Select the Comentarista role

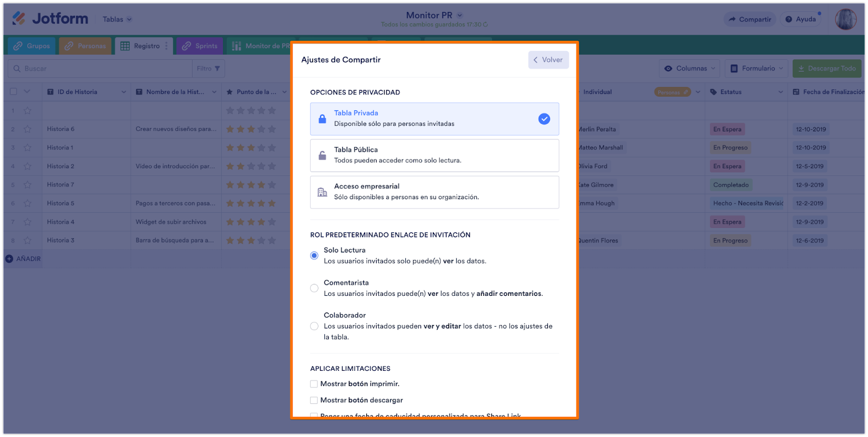(314, 288)
